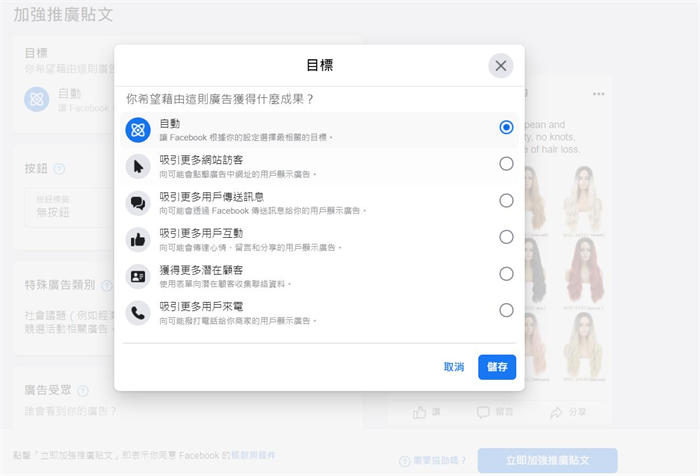Image resolution: width=700 pixels, height=476 pixels.
Task: Click the phone icon for 吸引更多用戶來電
Action: (x=138, y=311)
